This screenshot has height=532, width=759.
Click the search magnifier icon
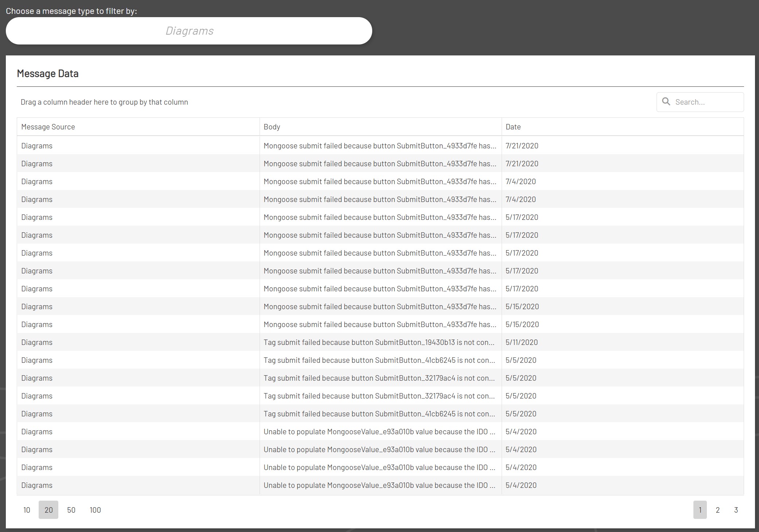pyautogui.click(x=666, y=102)
